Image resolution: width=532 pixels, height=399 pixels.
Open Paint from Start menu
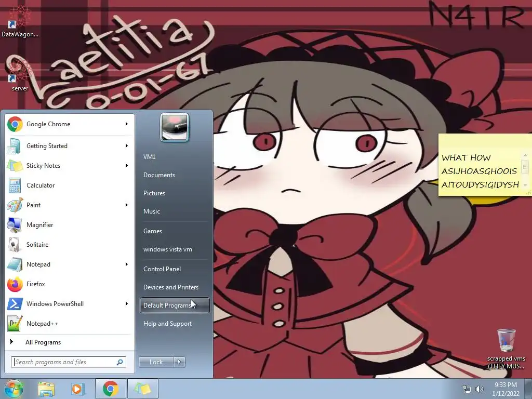pyautogui.click(x=70, y=205)
